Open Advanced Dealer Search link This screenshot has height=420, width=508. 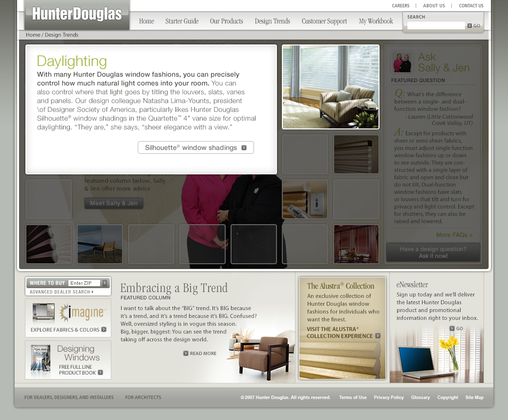tap(61, 292)
